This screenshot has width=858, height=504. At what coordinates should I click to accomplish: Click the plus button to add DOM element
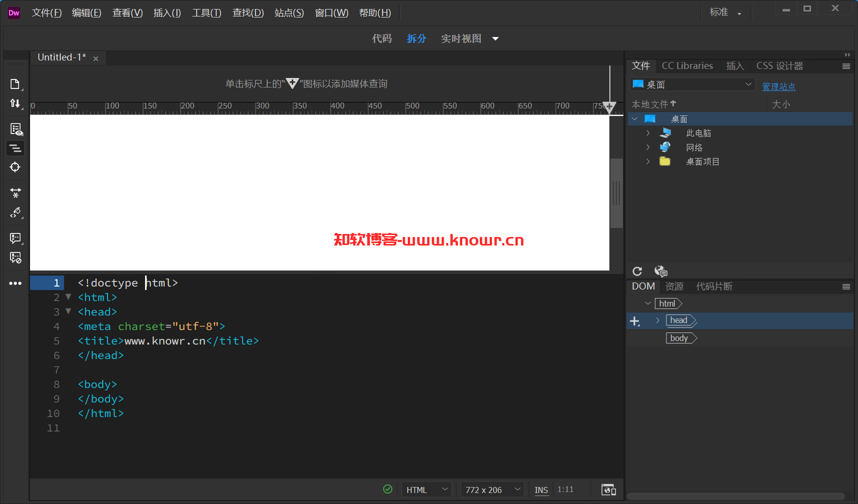click(635, 321)
